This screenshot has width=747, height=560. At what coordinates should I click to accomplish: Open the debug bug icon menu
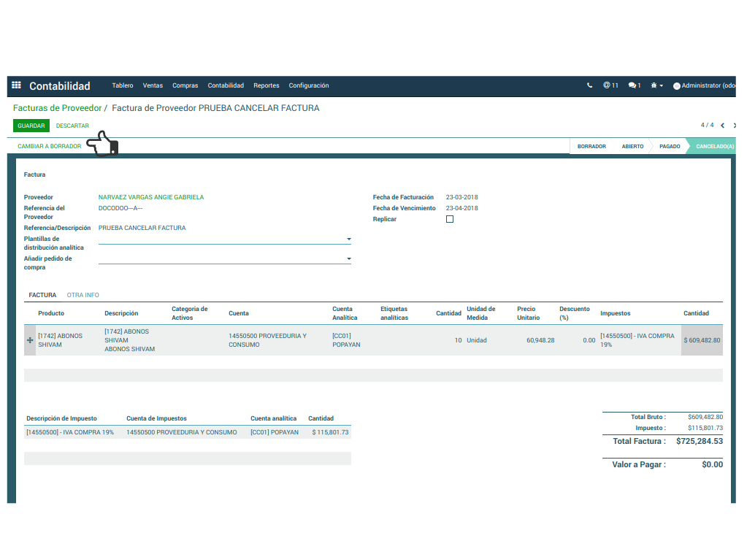656,85
